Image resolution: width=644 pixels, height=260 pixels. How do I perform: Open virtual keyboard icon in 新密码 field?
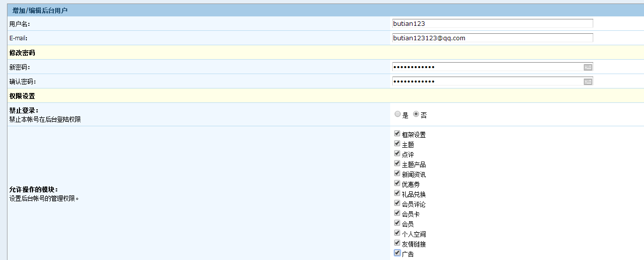pyautogui.click(x=588, y=67)
